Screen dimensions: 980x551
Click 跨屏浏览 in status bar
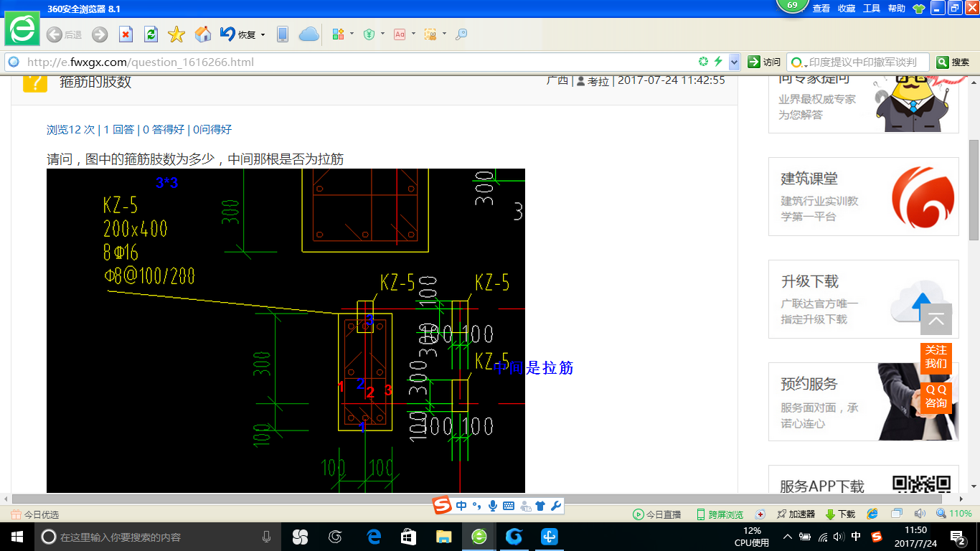click(720, 514)
